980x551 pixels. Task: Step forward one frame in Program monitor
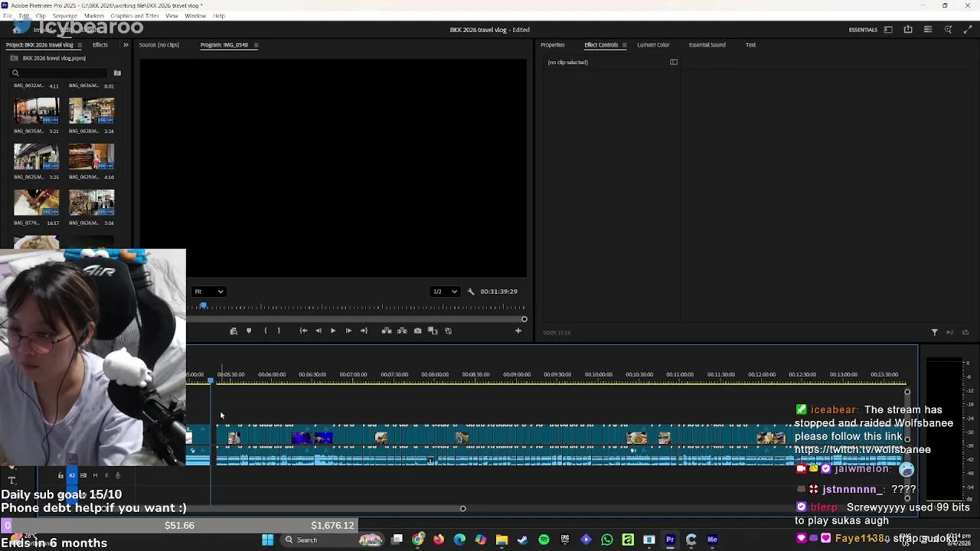348,331
